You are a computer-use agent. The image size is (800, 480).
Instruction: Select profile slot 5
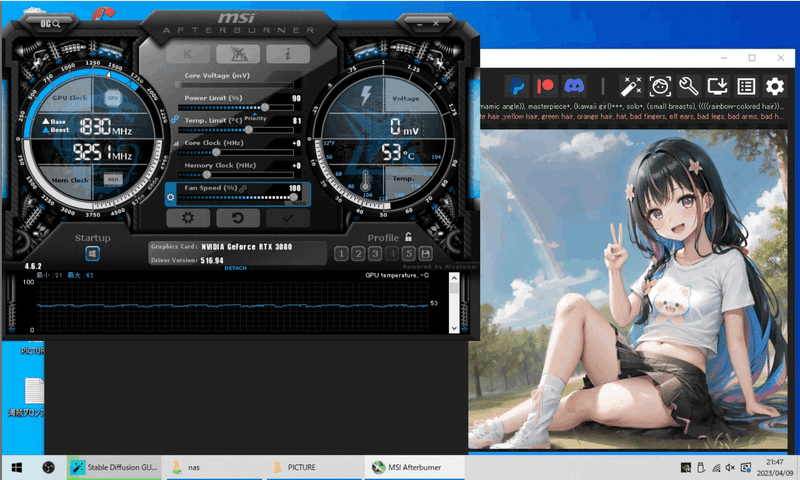[408, 254]
